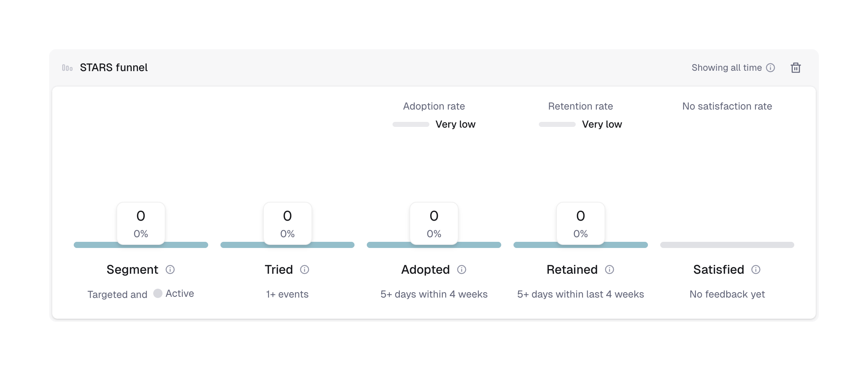
Task: Click the info icon next to Retained
Action: tap(610, 270)
